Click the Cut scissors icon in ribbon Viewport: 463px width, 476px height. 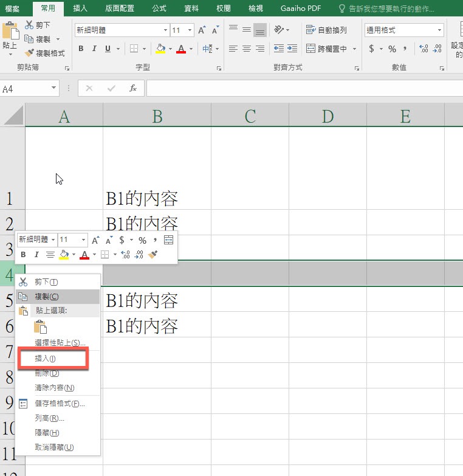click(x=29, y=25)
